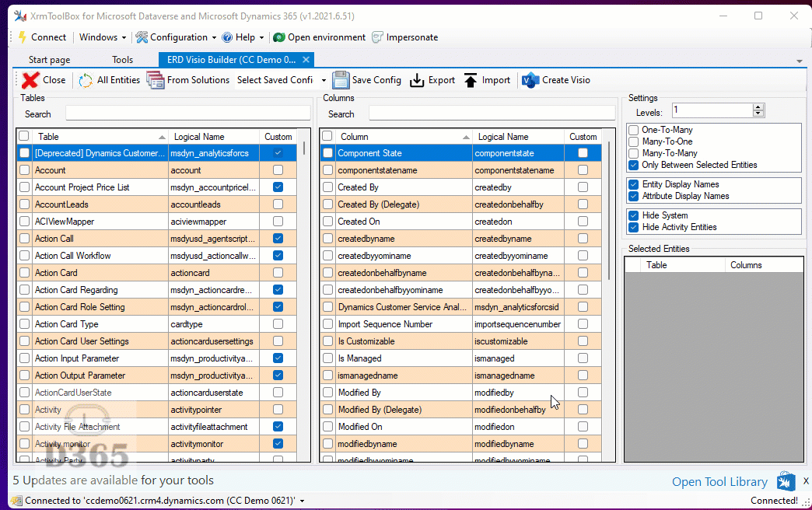Enable the Many-To-Many checkbox
The image size is (812, 510).
(x=633, y=153)
